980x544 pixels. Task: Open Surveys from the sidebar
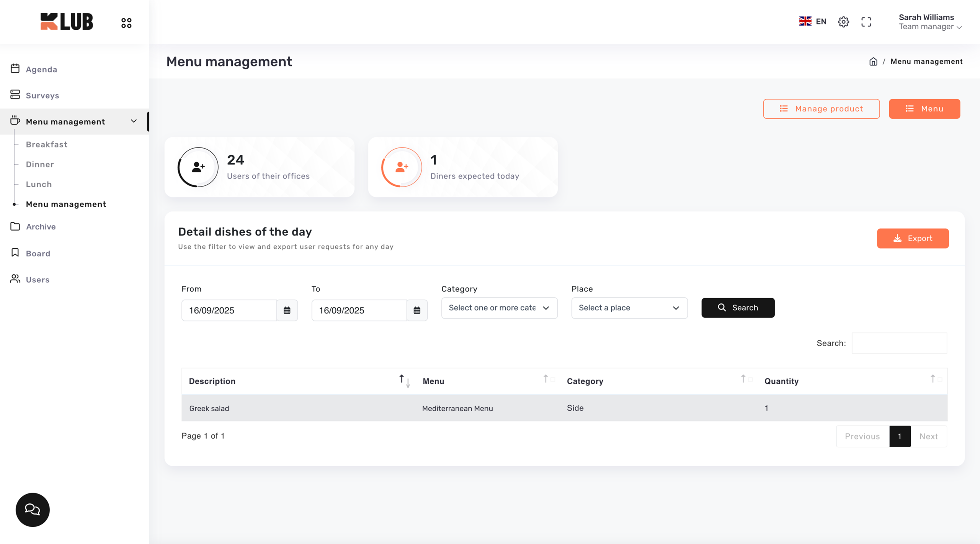point(42,95)
